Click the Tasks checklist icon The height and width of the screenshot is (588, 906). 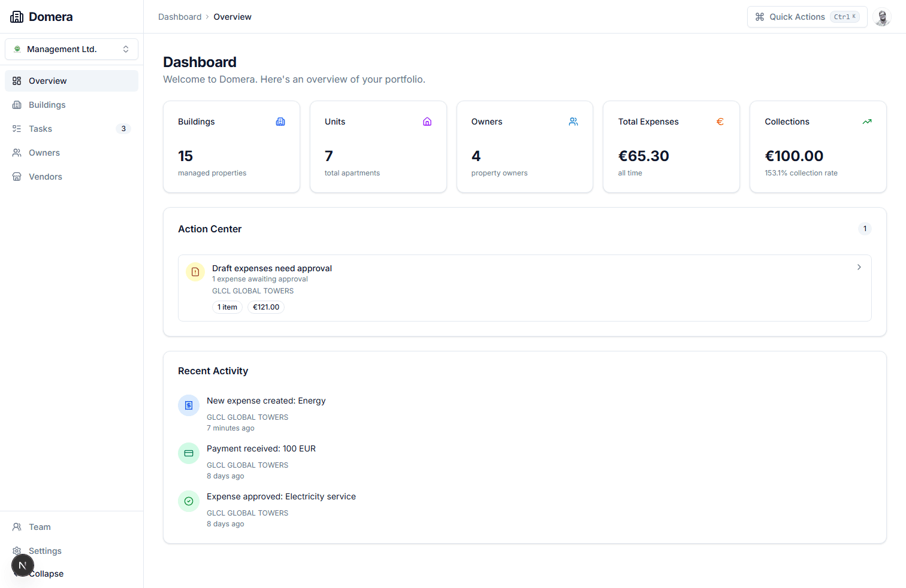click(17, 128)
